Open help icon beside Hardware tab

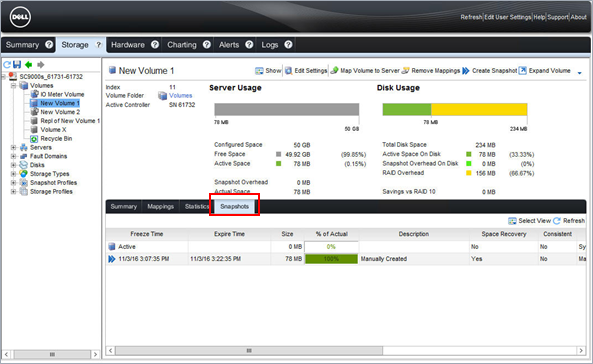coord(155,45)
